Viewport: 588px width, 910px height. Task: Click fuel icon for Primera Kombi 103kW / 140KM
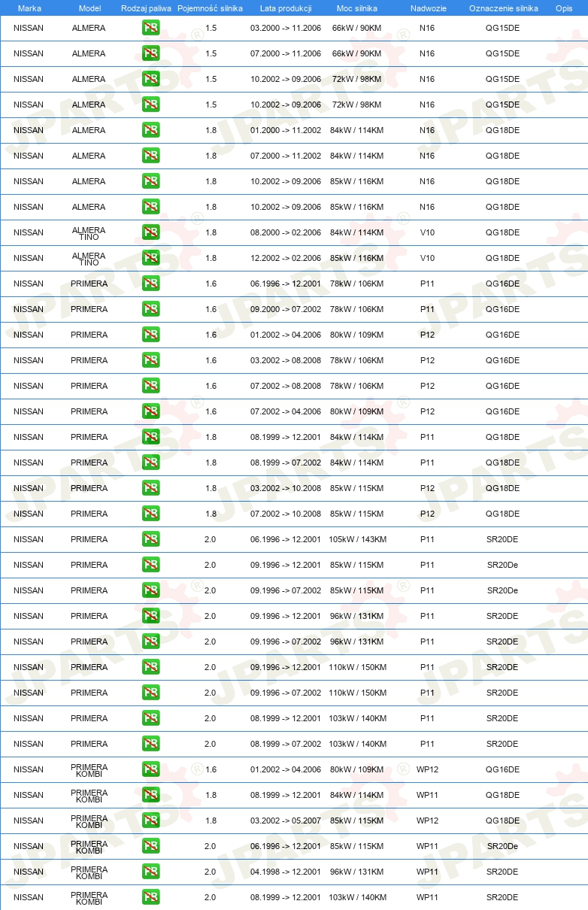coord(150,897)
